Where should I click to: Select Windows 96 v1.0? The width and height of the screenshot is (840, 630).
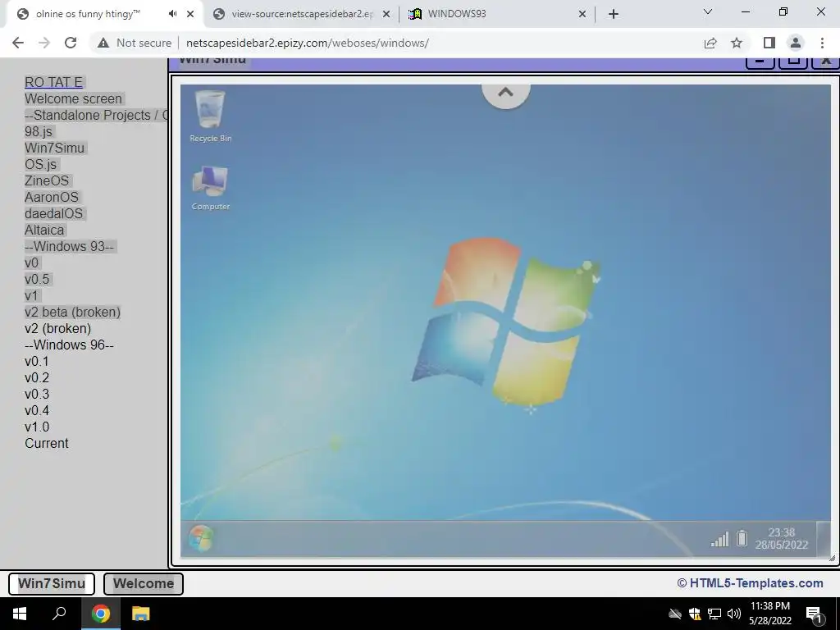point(37,427)
